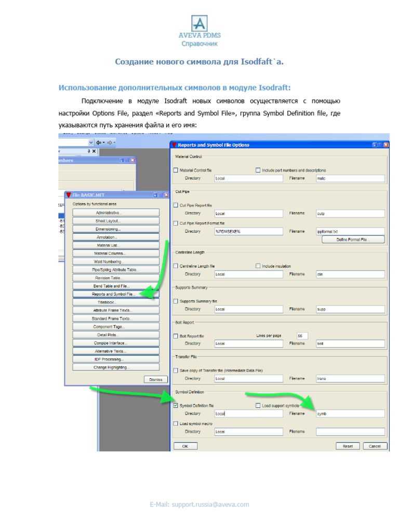Tick Include part numbers and descriptions
The width and height of the screenshot is (399, 532).
point(258,170)
